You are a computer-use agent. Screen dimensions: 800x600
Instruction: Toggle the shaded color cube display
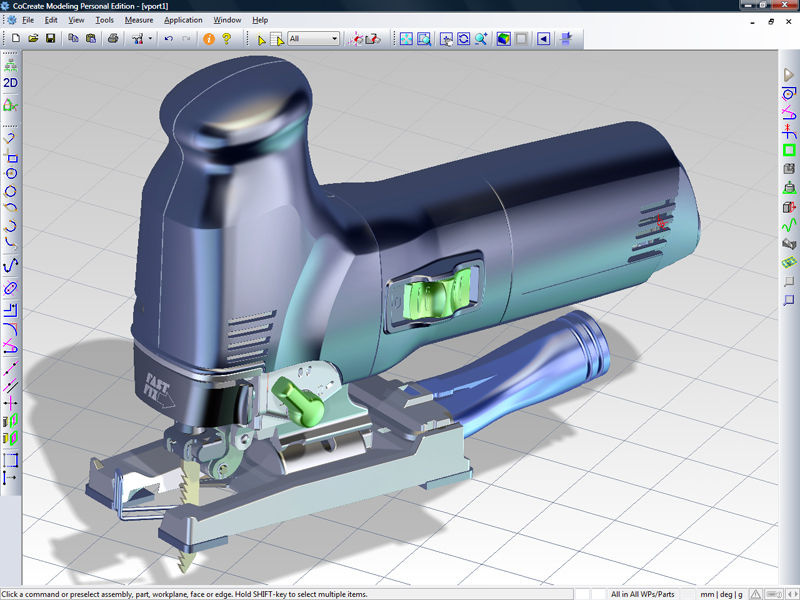[x=504, y=39]
